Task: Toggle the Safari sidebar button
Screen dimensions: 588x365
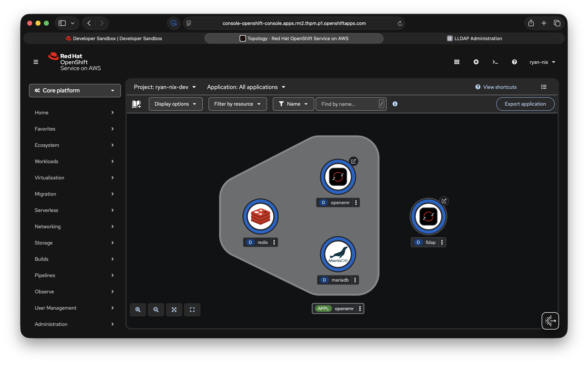Action: 62,23
